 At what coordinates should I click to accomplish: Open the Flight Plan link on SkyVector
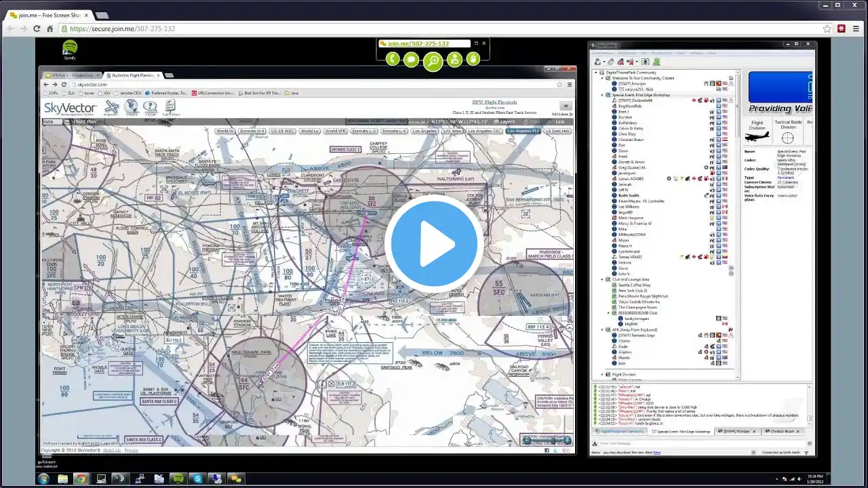pos(83,122)
